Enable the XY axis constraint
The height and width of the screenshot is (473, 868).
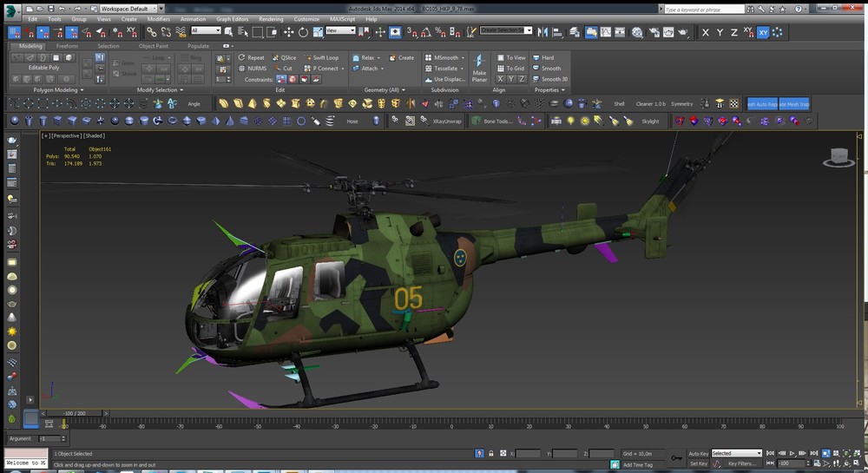click(763, 32)
